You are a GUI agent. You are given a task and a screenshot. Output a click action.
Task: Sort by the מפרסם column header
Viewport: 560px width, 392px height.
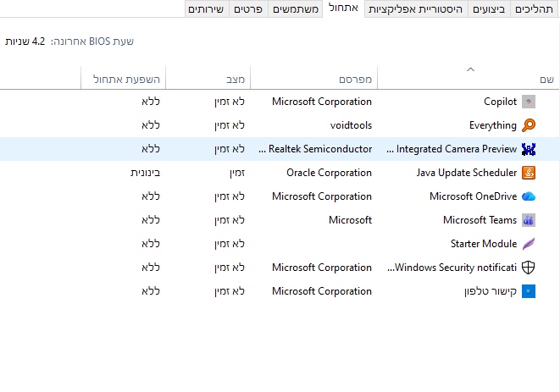356,79
